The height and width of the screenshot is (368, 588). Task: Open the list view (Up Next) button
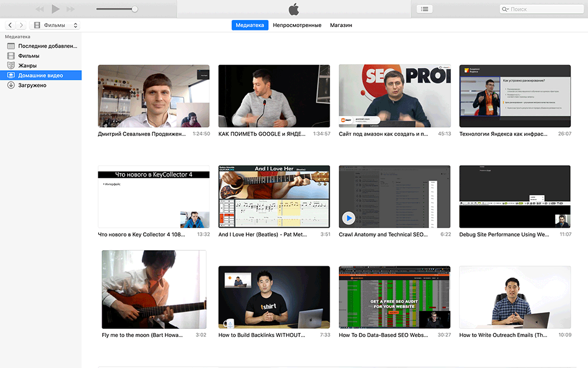point(424,9)
